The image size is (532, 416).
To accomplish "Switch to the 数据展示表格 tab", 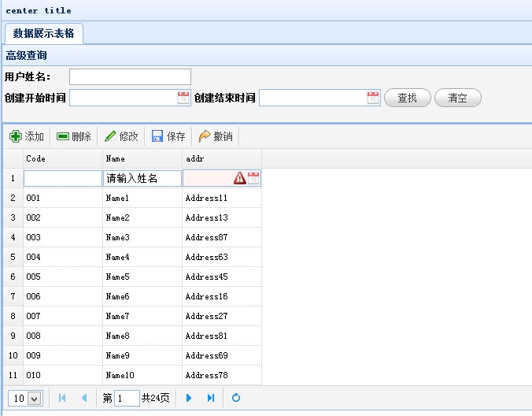I will point(44,33).
